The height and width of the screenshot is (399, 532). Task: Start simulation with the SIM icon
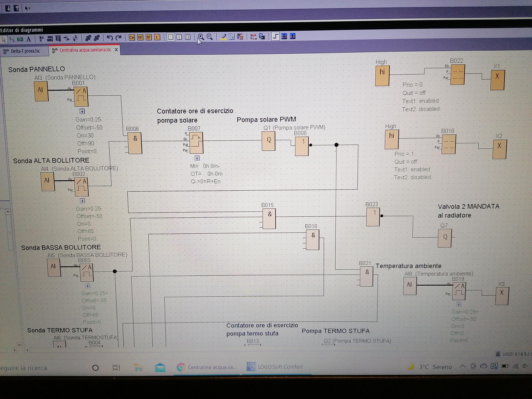(253, 37)
